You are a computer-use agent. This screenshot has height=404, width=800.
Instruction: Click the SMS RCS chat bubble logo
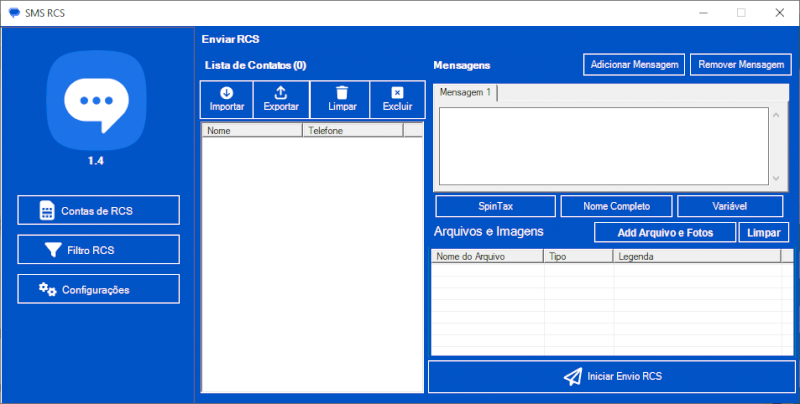[97, 100]
